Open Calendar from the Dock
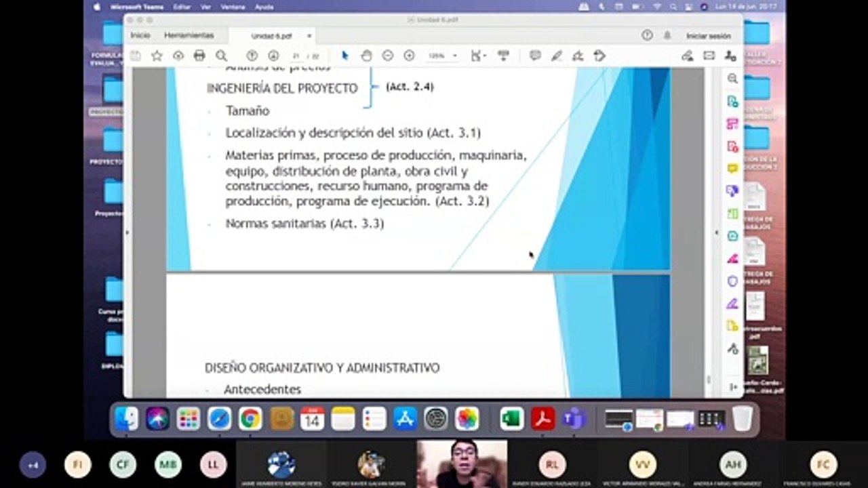This screenshot has height=488, width=868. (x=312, y=419)
